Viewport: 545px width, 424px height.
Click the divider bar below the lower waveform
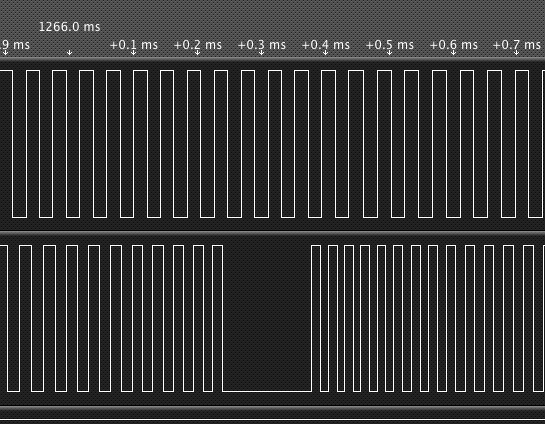[272, 408]
